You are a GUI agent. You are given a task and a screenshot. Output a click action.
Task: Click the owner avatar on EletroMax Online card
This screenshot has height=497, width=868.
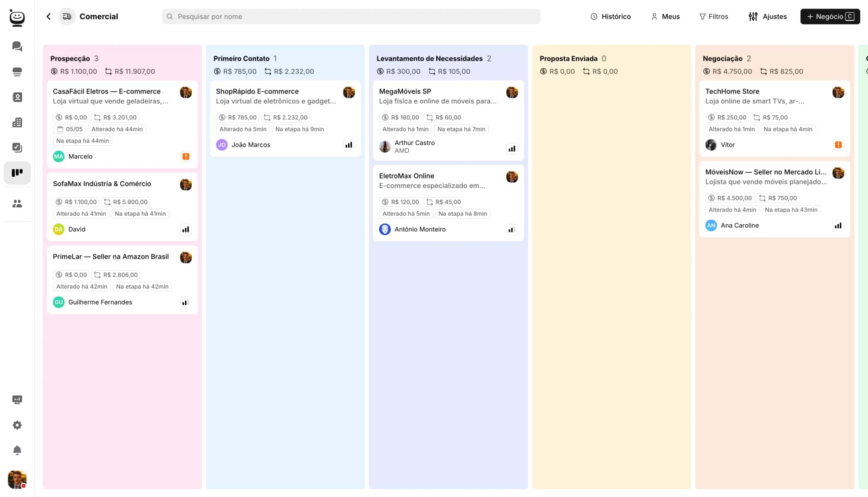pos(512,177)
